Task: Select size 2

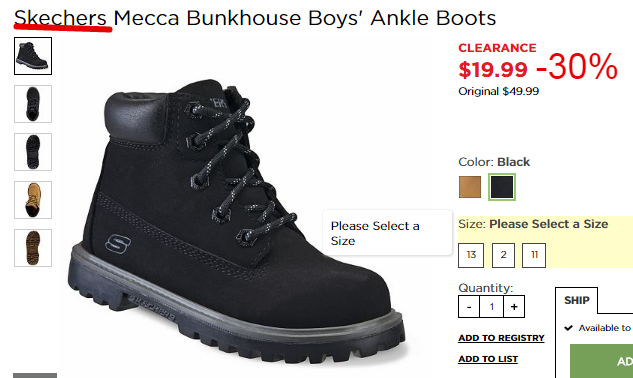Action: click(x=503, y=255)
